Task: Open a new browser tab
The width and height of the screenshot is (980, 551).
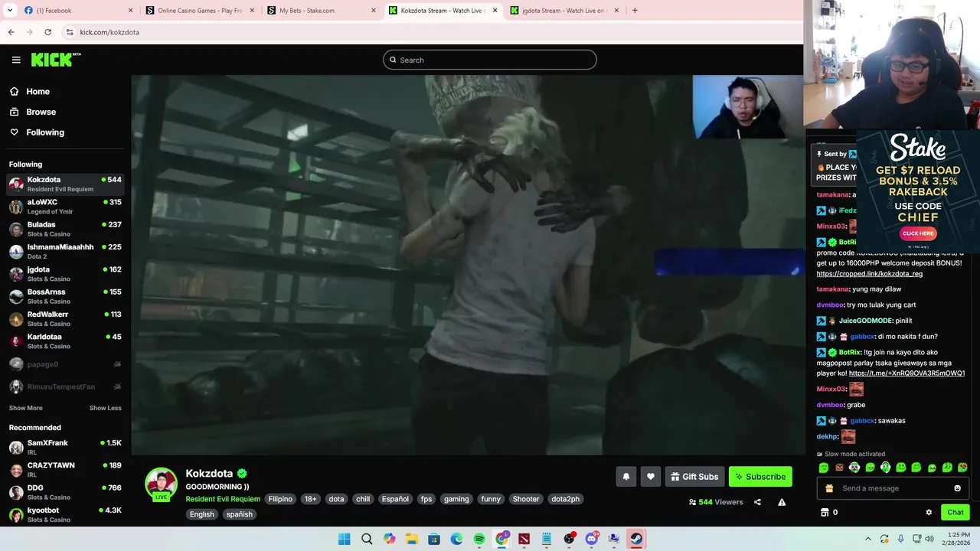Action: pyautogui.click(x=635, y=11)
